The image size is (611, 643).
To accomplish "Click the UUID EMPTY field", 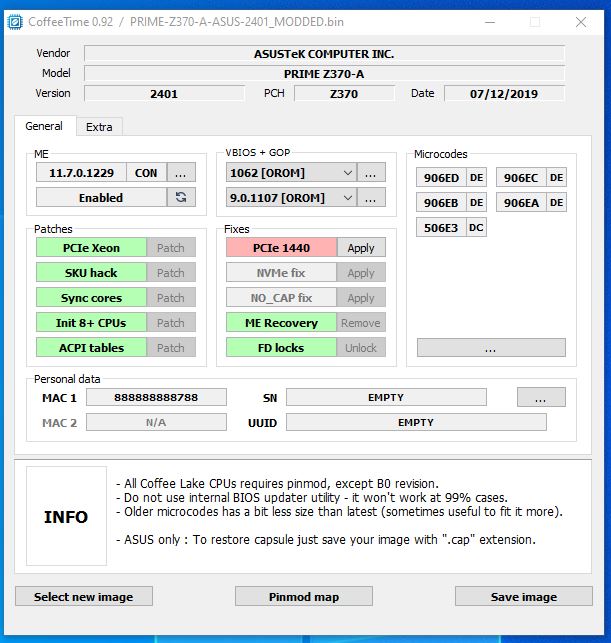I will (x=416, y=422).
